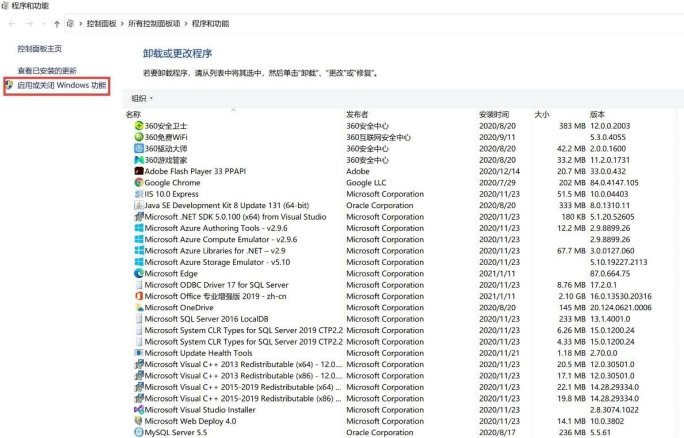Expand the chevron after 所有控制面板项 breadcrumb
The height and width of the screenshot is (438, 684).
click(186, 24)
